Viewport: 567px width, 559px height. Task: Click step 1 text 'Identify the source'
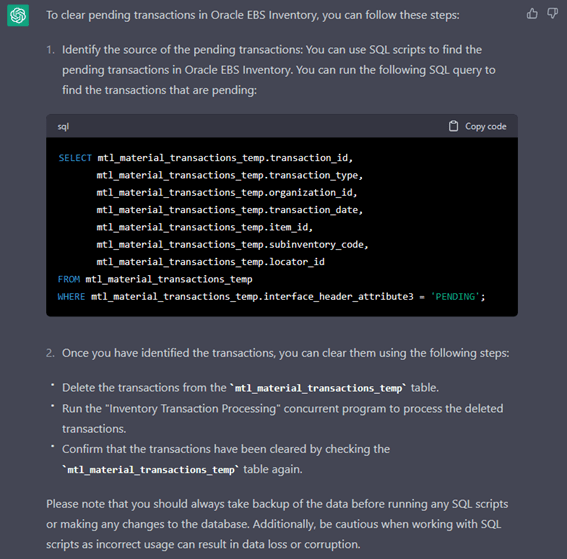(278, 70)
